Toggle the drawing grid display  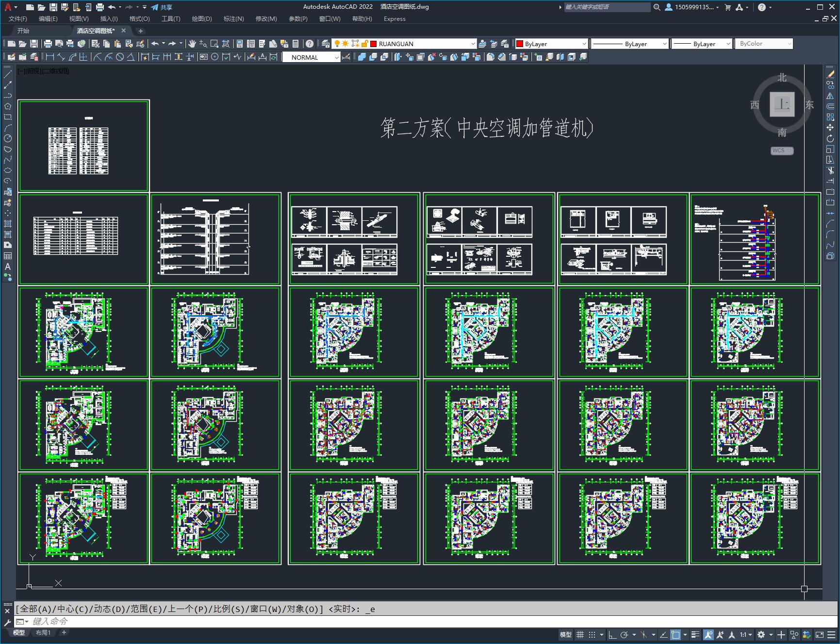pyautogui.click(x=580, y=634)
